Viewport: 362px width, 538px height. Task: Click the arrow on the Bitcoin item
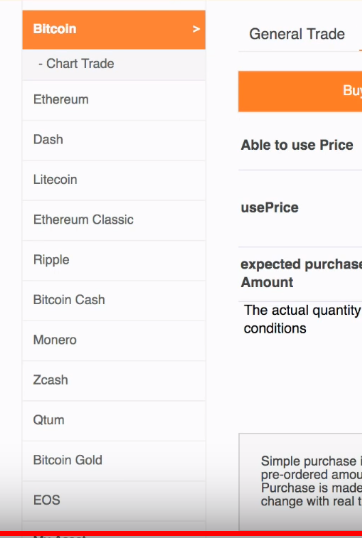point(196,29)
